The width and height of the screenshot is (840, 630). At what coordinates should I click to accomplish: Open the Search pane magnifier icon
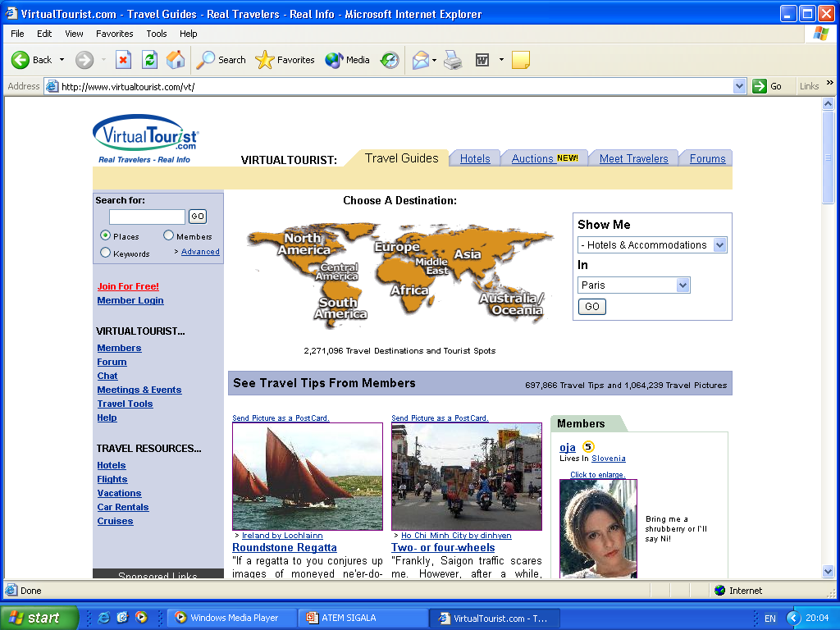pos(205,60)
